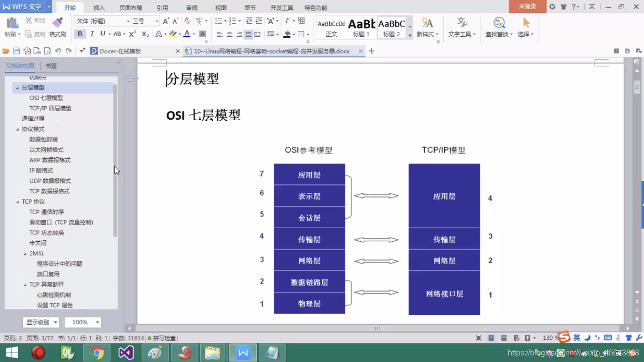Screen dimensions: 644x362
Task: Toggle Bold formatting
Action: pyautogui.click(x=80, y=34)
